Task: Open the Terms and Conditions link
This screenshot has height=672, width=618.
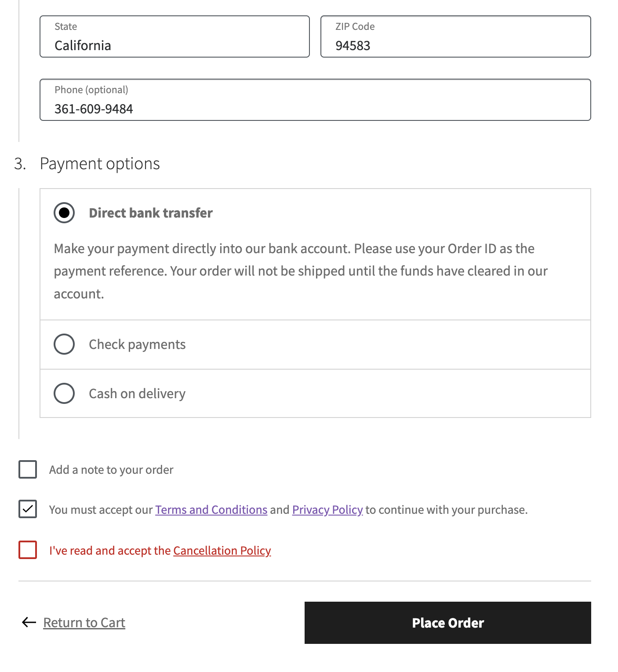Action: [x=211, y=510]
